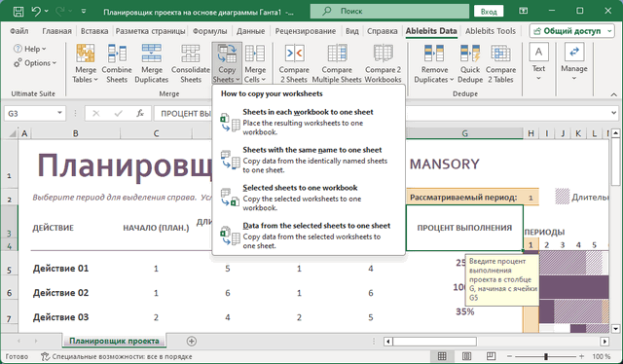
Task: Click the ПРОЦЕНТ ВЫПОЛНЕНИЯ header cell
Action: tap(464, 228)
